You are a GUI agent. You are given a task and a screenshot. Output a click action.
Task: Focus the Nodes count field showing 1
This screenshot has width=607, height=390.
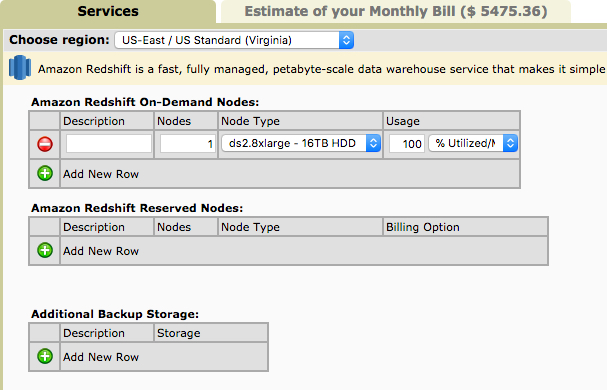pyautogui.click(x=188, y=144)
